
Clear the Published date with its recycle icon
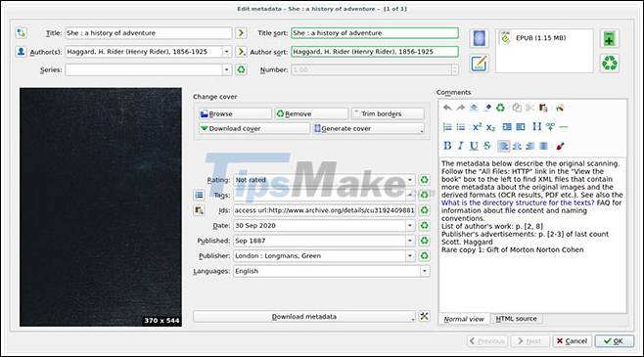(x=424, y=241)
